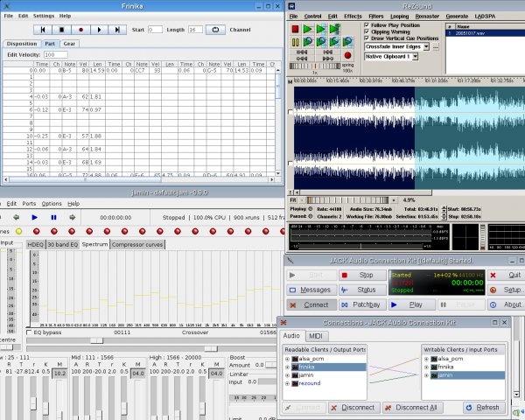This screenshot has height=420, width=525.
Task: Toggle Follow Play Position checkbox
Action: pos(367,26)
